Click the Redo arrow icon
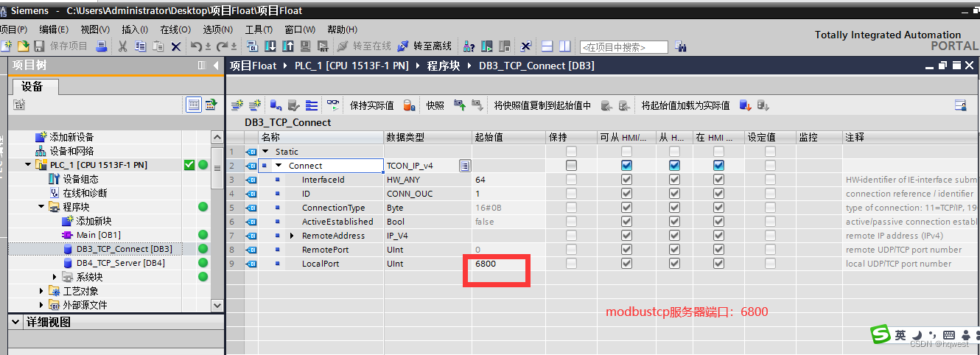The width and height of the screenshot is (980, 355). click(x=222, y=46)
